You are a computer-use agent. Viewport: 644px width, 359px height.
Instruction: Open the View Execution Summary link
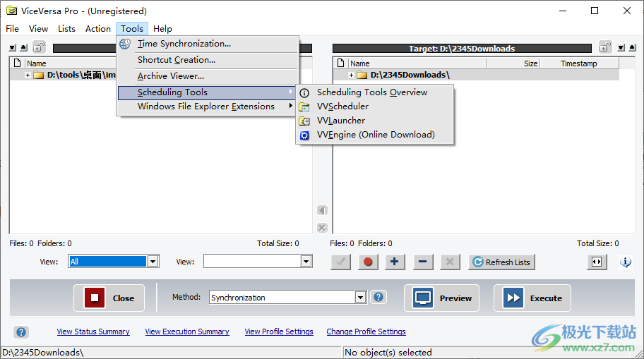coord(187,331)
